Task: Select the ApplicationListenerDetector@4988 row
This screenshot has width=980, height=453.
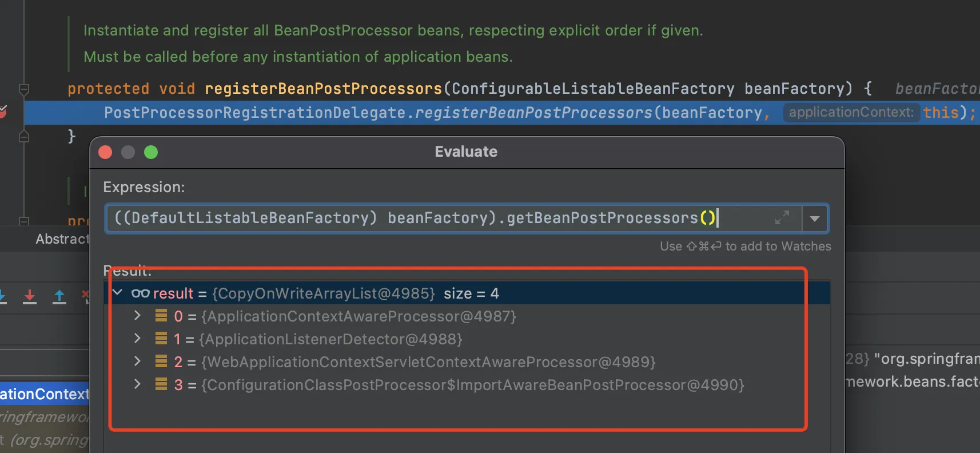Action: [332, 339]
